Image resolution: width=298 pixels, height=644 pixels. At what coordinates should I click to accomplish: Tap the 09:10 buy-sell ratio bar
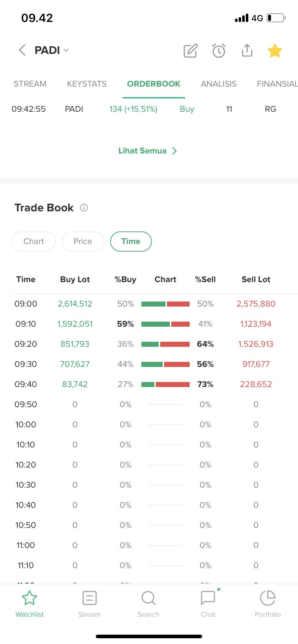166,324
